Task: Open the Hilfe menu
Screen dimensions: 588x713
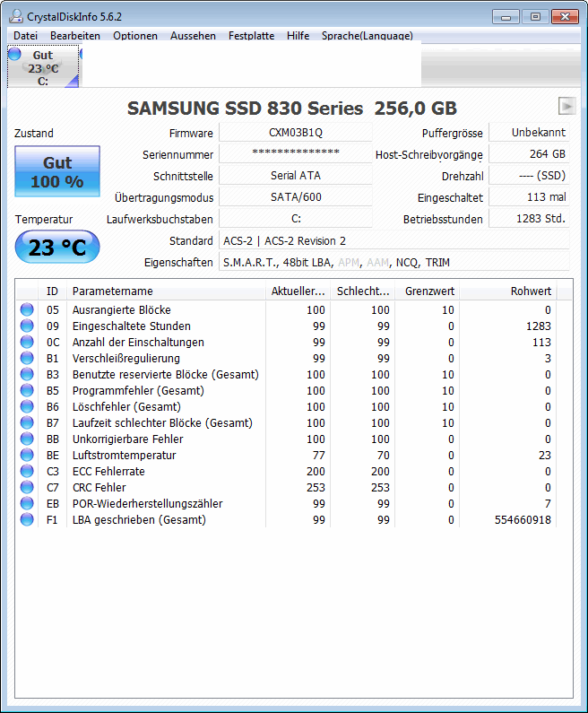Action: pos(298,36)
